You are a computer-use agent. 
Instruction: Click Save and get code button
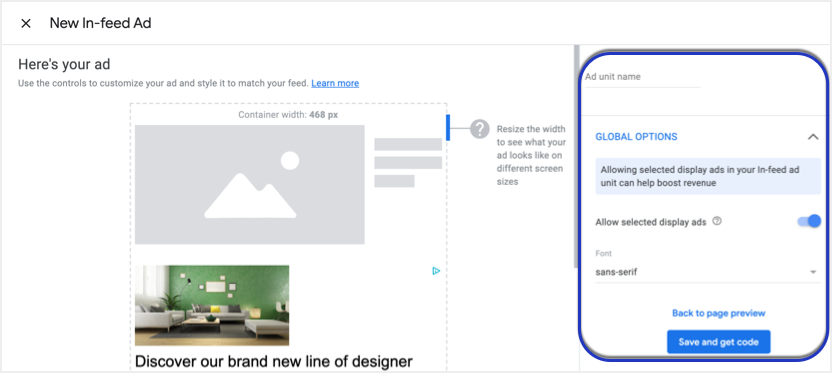[x=718, y=342]
